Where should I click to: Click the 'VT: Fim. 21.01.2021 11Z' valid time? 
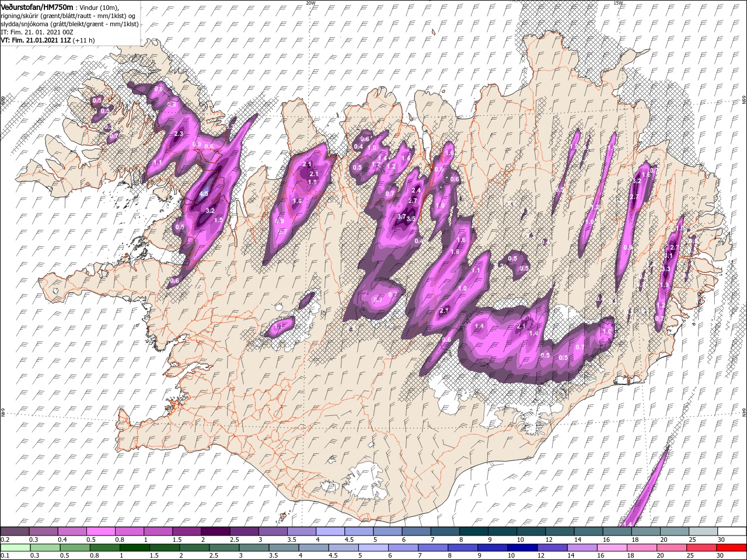36,40
